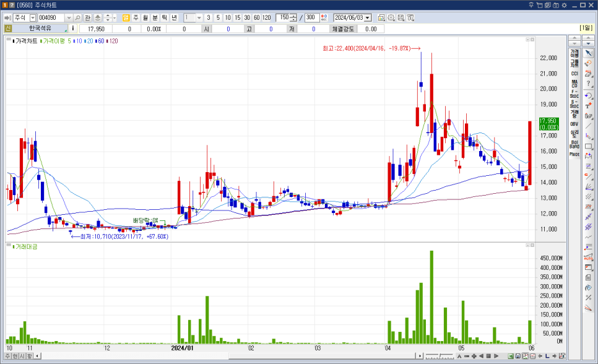The width and height of the screenshot is (598, 364).
Task: Switch to the 현 tab at bottom left
Action: [x=15, y=356]
